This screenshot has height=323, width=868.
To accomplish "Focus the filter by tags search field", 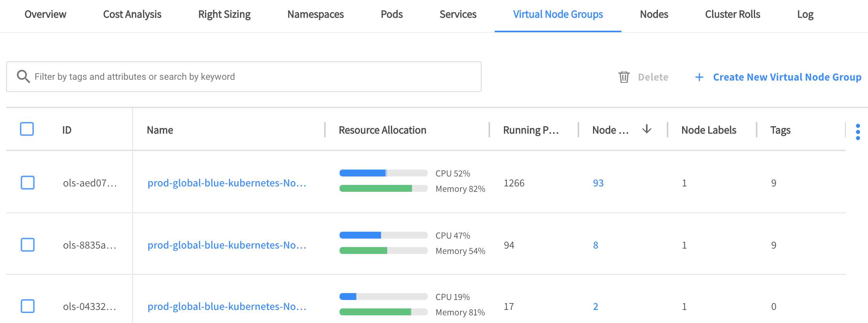I will 250,77.
